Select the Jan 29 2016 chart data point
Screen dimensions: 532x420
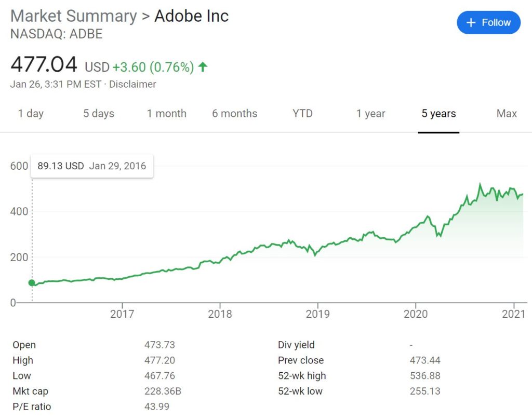pyautogui.click(x=32, y=283)
